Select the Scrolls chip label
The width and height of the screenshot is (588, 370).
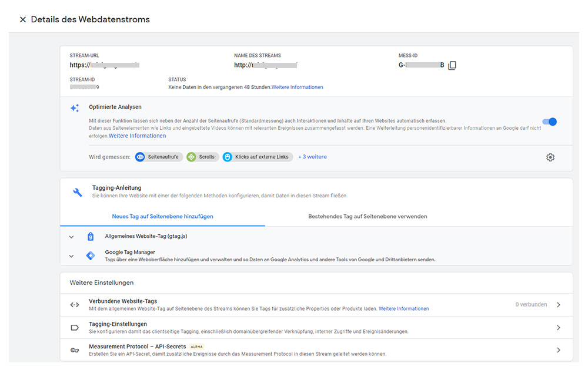click(206, 157)
